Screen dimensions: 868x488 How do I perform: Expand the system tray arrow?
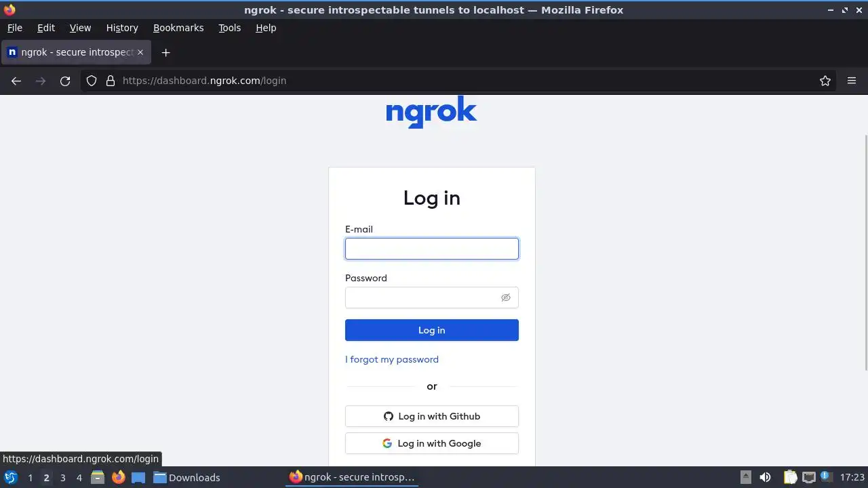click(745, 477)
